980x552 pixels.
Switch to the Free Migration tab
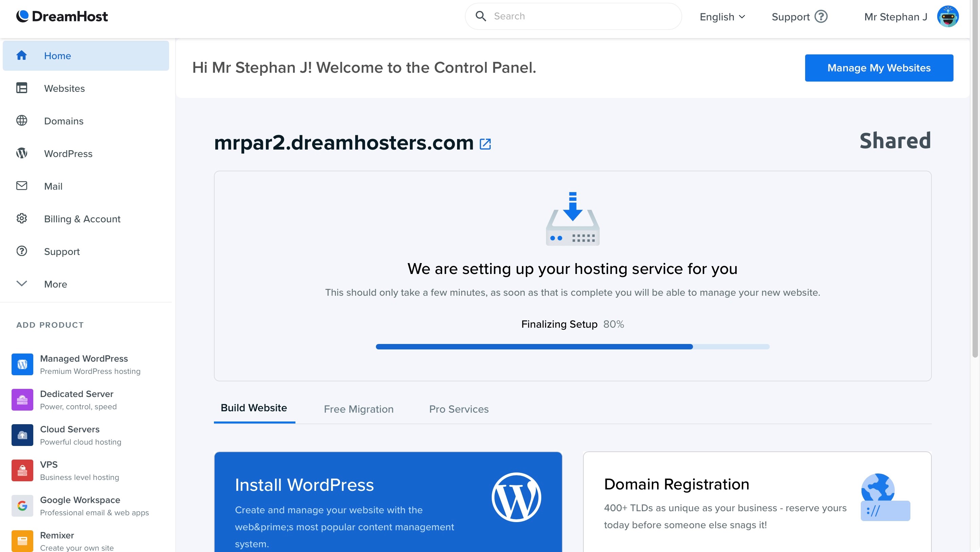[x=358, y=409]
